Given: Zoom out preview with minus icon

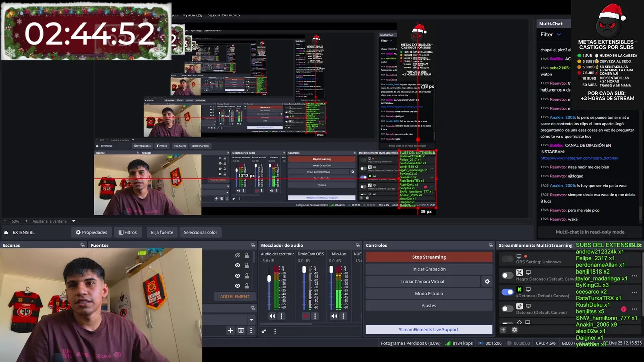Looking at the screenshot, I should tap(5, 221).
